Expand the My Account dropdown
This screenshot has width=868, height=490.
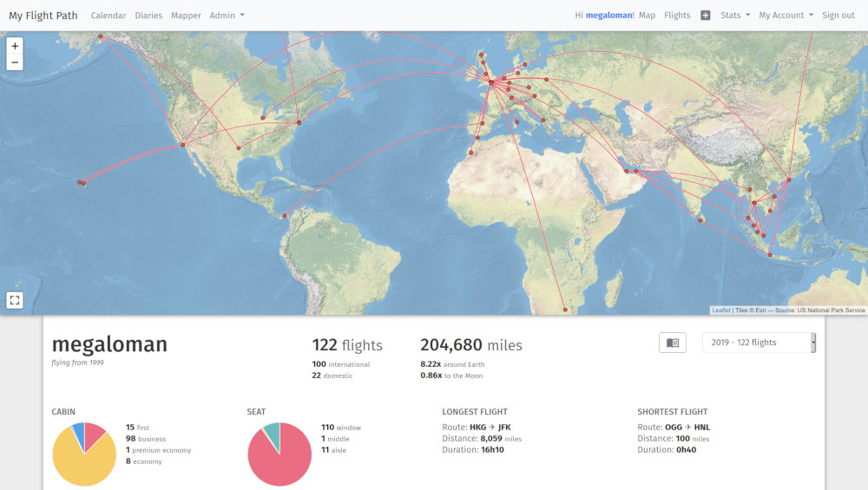pyautogui.click(x=786, y=16)
